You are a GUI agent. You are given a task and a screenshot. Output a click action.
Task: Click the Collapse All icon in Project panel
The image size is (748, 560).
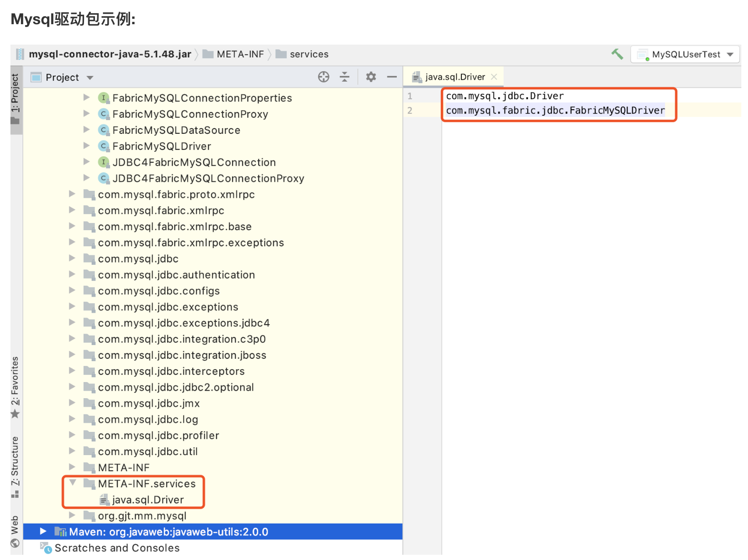[x=345, y=77]
